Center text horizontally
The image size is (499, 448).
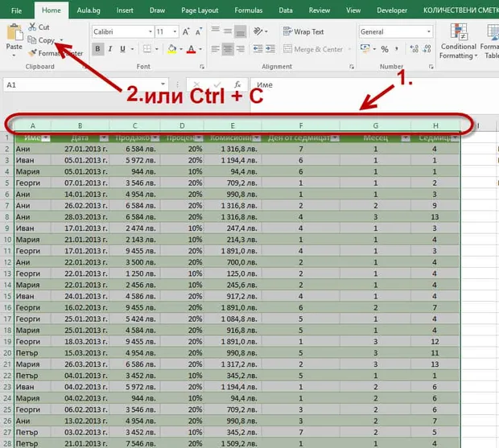[x=228, y=49]
